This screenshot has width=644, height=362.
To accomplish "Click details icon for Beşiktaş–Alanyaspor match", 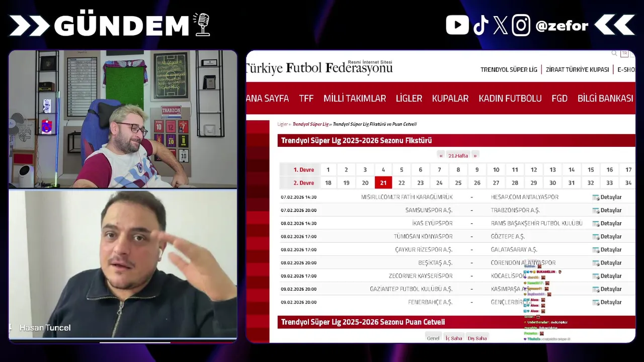I will click(x=596, y=262).
